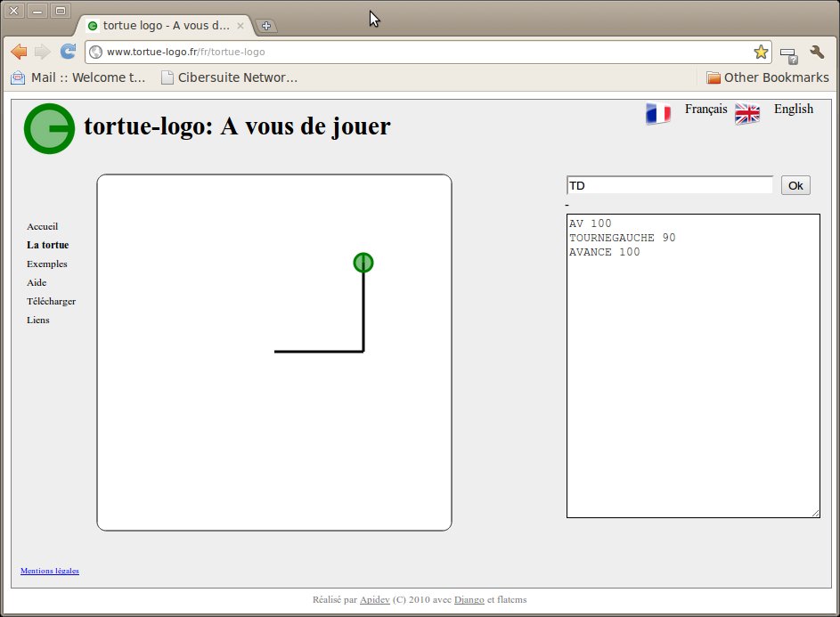Viewport: 840px width, 617px height.
Task: Close the tortue logo tab
Action: pyautogui.click(x=241, y=26)
